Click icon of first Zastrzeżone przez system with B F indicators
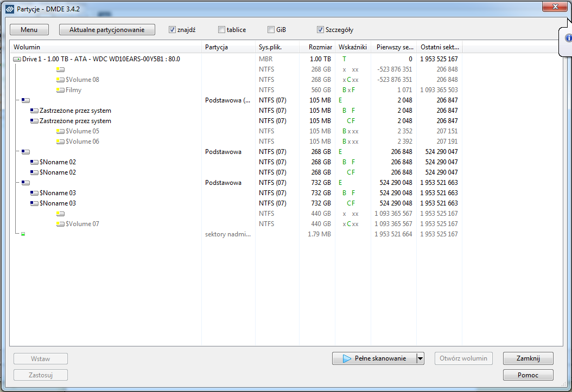 coord(34,111)
